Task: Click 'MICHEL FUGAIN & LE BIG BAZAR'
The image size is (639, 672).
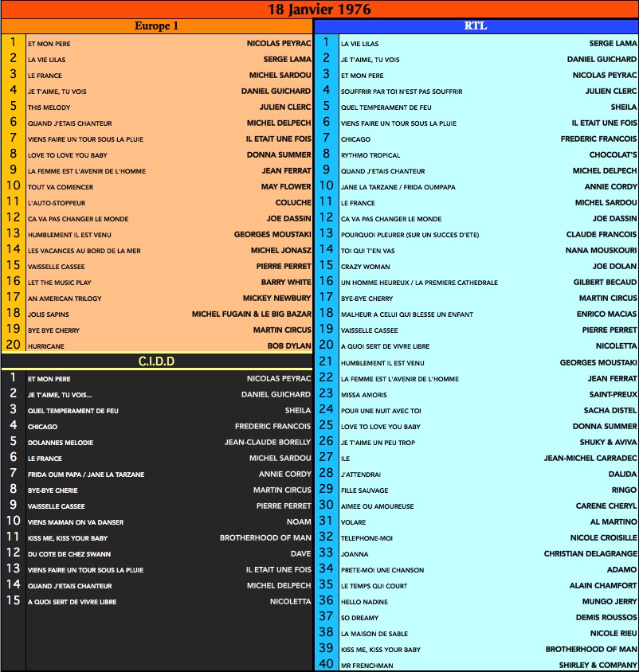Action: [252, 315]
